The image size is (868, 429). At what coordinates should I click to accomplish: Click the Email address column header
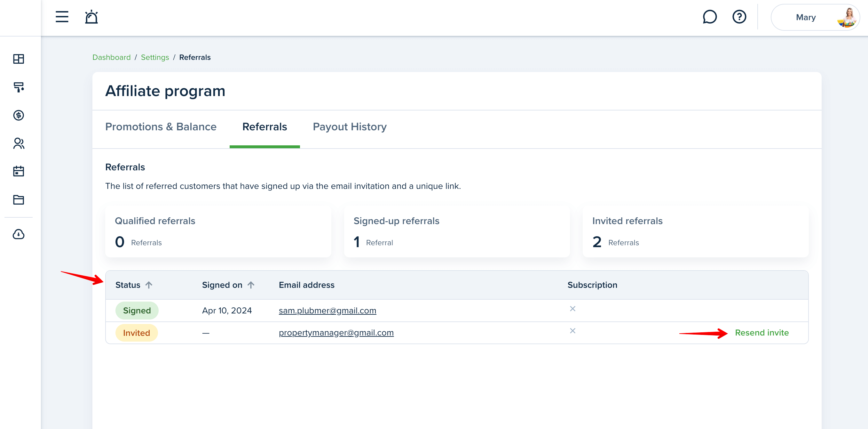pos(306,285)
